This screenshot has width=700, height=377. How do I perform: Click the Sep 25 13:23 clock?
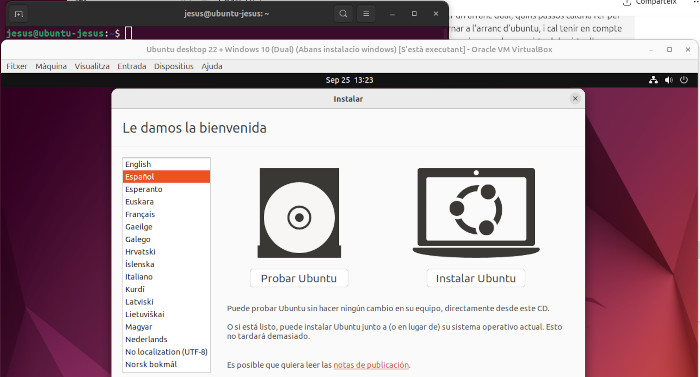(349, 80)
